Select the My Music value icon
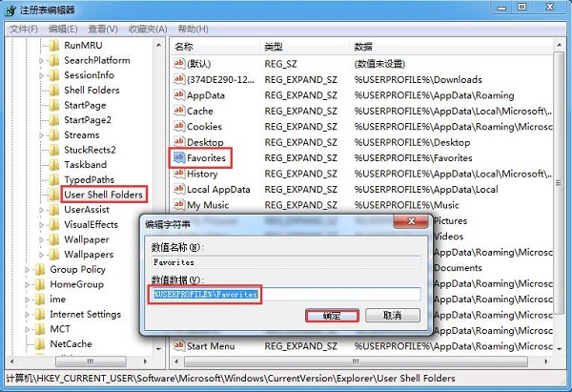Viewport: 572px width, 392px height. click(x=178, y=205)
